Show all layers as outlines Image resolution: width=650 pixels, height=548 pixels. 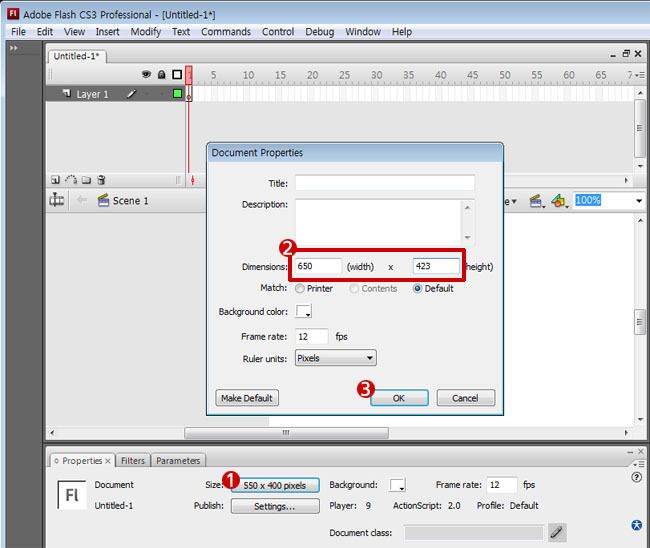coord(177,75)
